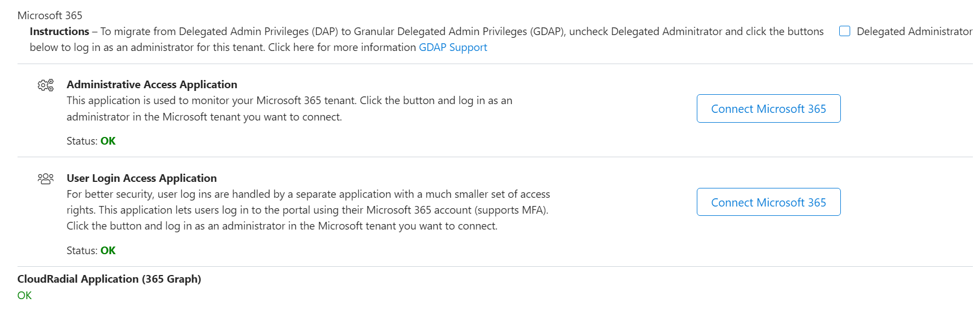
Task: Click the Status label under Administrative Access Application
Action: 82,141
